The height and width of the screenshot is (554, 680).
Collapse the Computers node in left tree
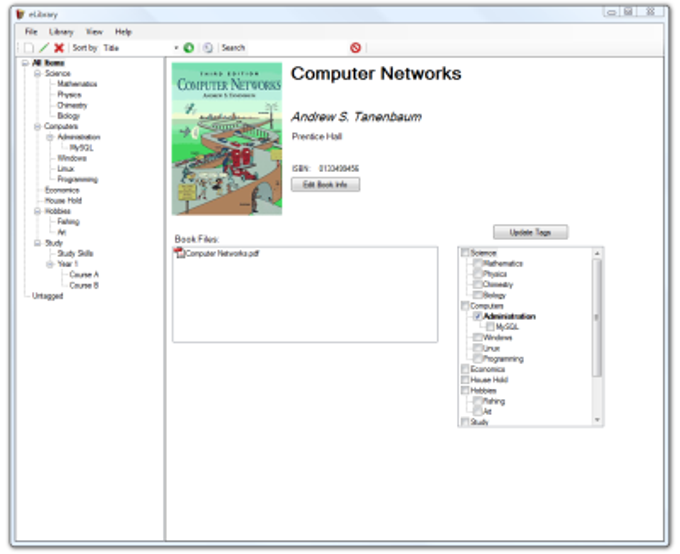38,126
